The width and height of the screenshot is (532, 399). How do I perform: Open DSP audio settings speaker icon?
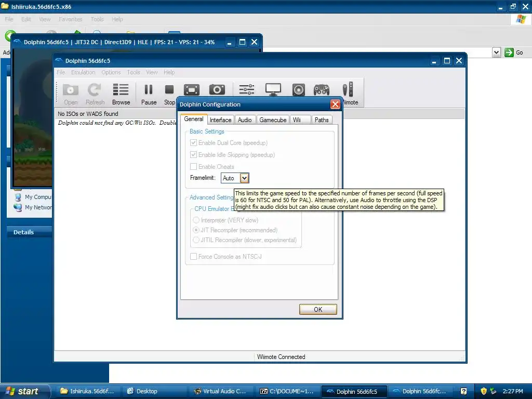tap(299, 89)
